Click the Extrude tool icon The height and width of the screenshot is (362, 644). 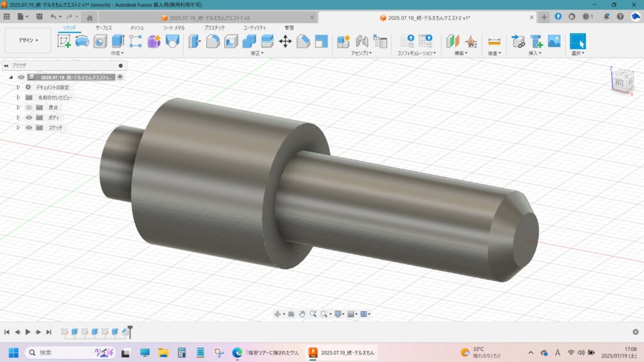pos(118,41)
